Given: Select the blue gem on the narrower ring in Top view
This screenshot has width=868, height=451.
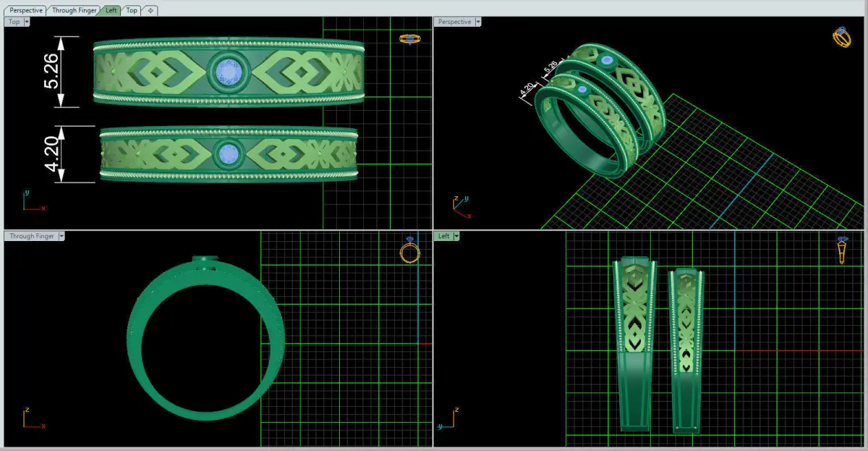Looking at the screenshot, I should [229, 153].
